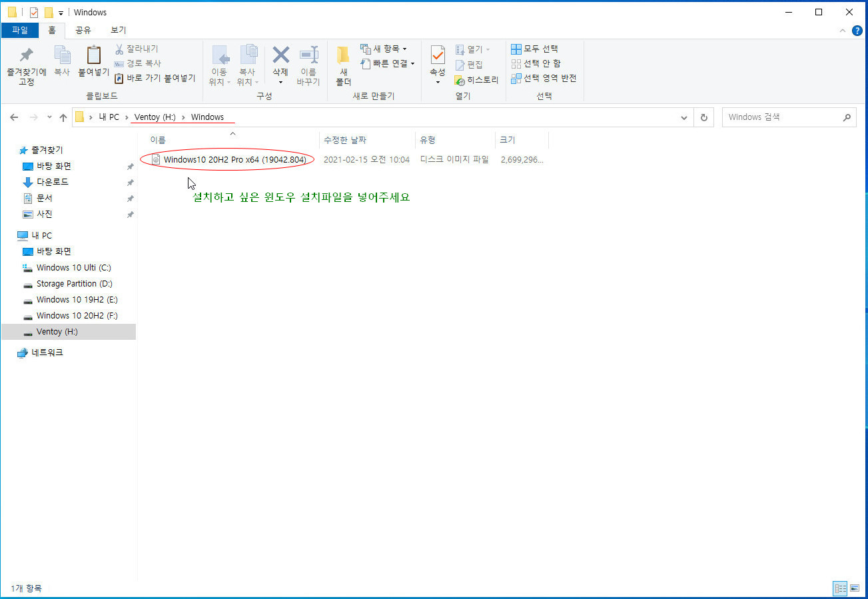Click 이름 바꾸기 rename icon
Image resolution: width=868 pixels, height=599 pixels.
(308, 66)
